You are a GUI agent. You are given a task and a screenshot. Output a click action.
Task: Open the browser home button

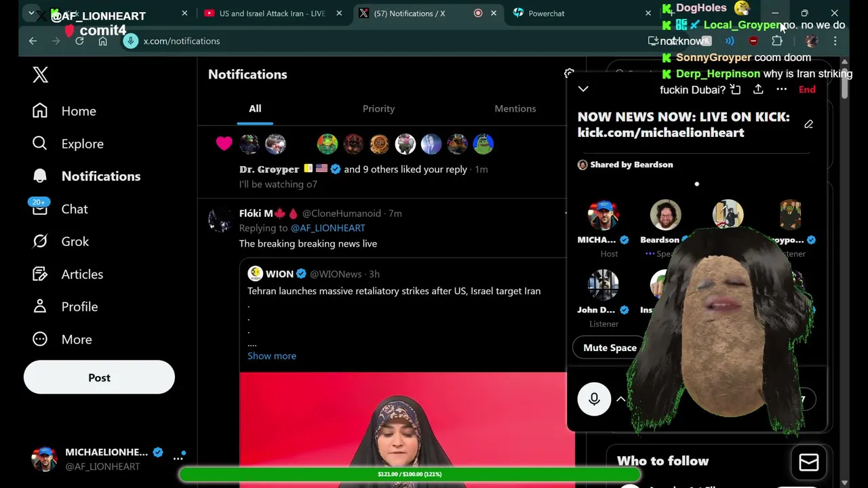102,41
